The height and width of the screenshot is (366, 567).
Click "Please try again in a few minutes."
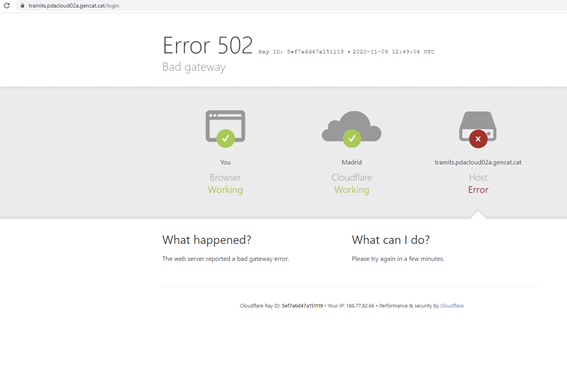(x=398, y=259)
